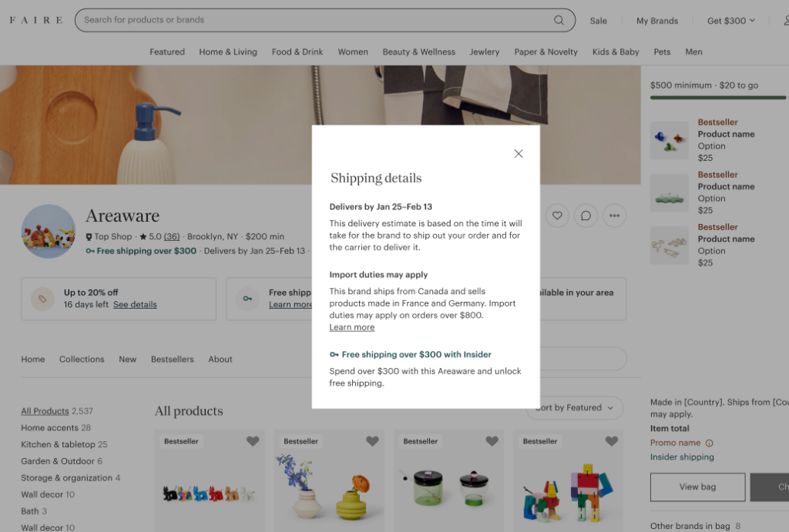Switch to the Collections tab

pos(82,359)
